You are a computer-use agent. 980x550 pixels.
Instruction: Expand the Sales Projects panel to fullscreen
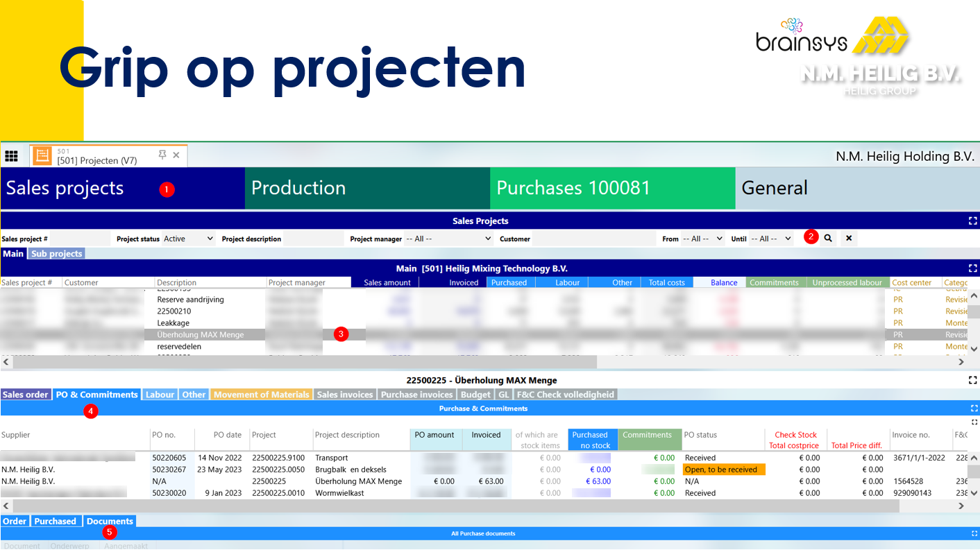coord(972,221)
